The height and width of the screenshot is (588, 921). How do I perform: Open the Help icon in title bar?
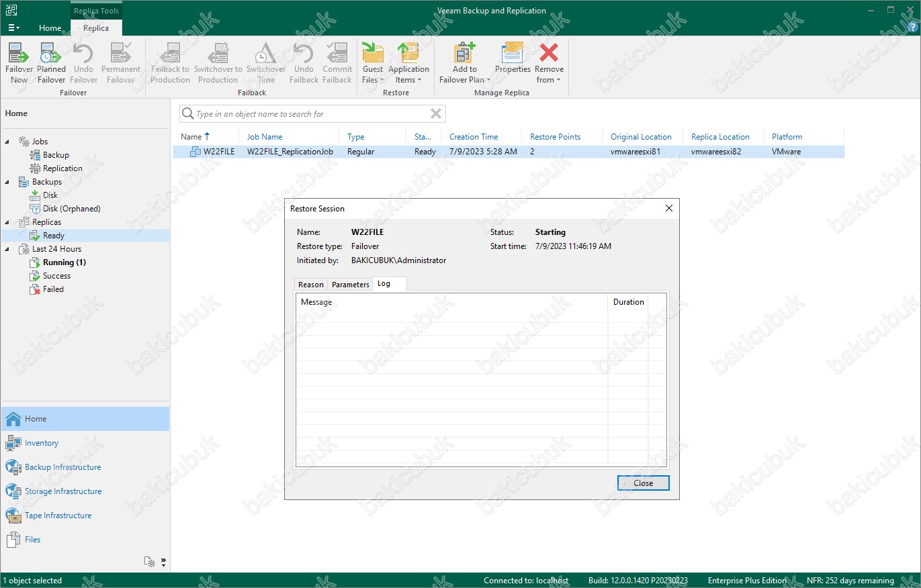tap(912, 28)
